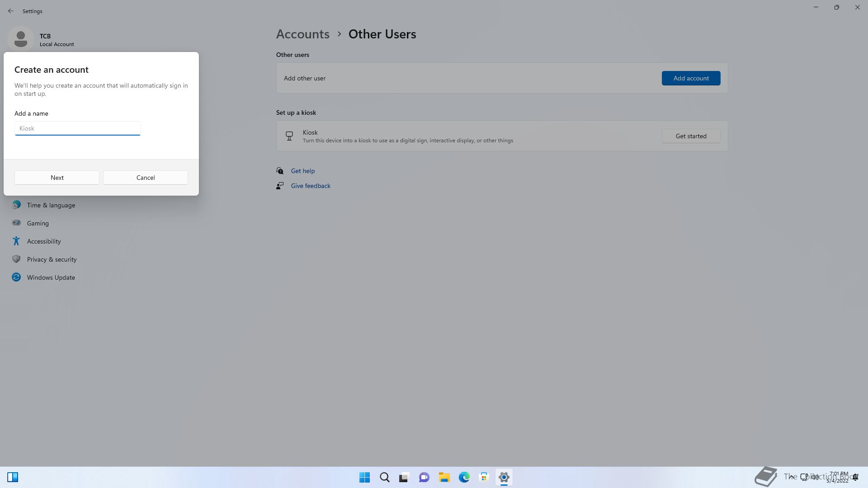Click Get started for Kiosk
The width and height of the screenshot is (868, 488).
point(691,136)
